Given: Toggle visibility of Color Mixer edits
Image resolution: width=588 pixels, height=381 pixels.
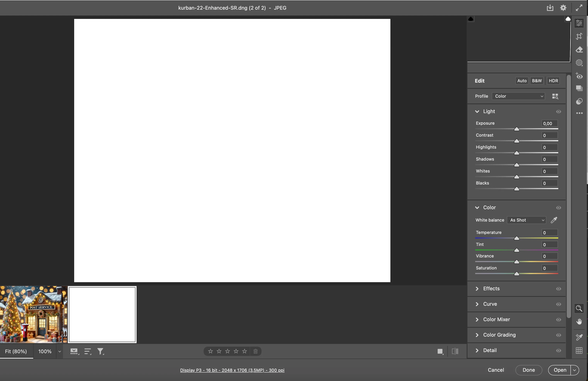Looking at the screenshot, I should click(x=558, y=319).
